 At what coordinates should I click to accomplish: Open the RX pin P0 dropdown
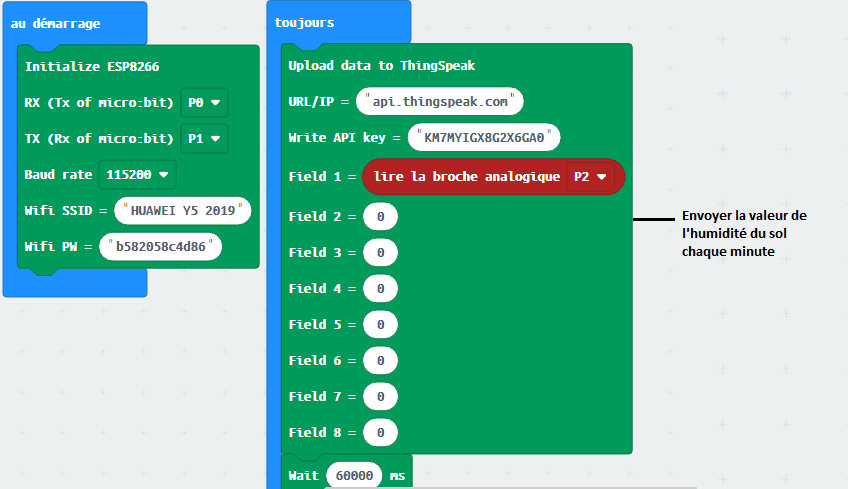coord(204,103)
